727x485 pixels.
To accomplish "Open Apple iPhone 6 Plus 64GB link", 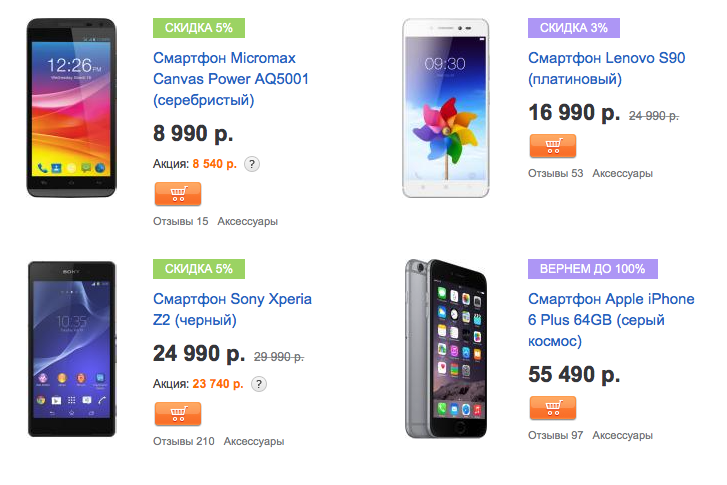I will pos(610,320).
